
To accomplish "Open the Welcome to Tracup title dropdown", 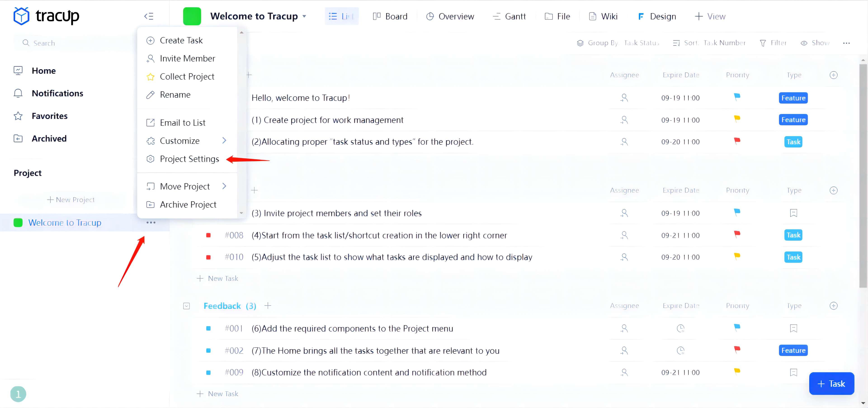I will coord(304,16).
